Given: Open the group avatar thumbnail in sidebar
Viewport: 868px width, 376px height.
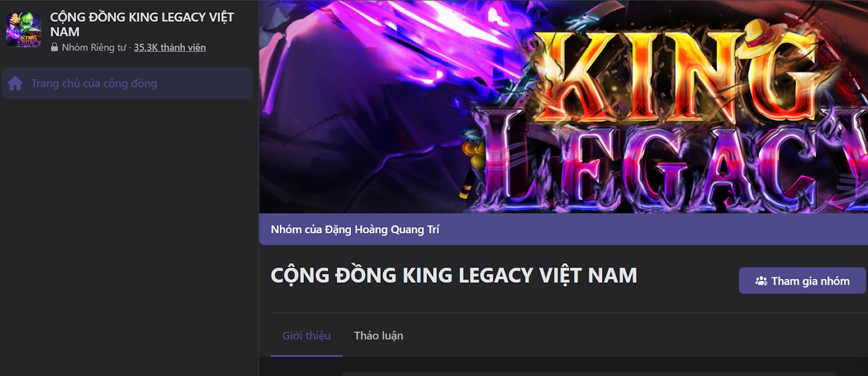Looking at the screenshot, I should click(x=23, y=30).
